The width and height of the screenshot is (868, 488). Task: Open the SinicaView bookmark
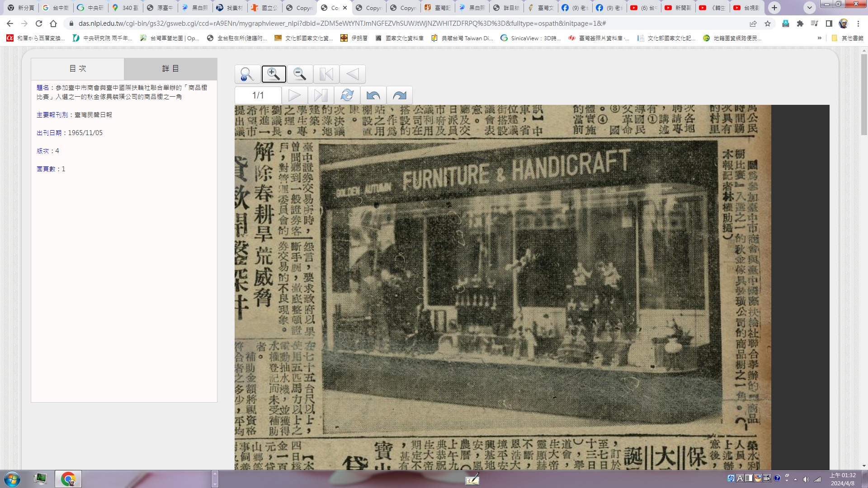click(x=531, y=38)
